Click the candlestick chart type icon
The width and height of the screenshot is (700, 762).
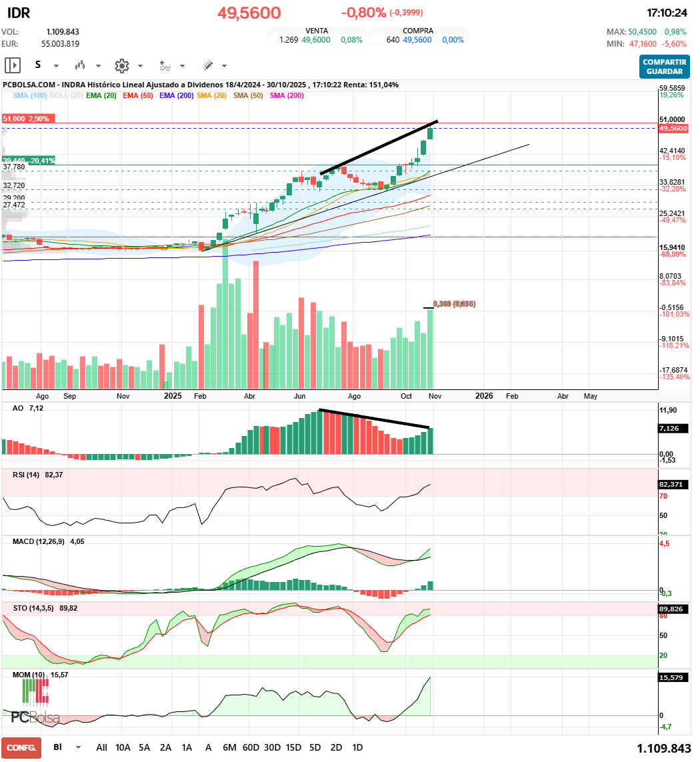tap(81, 65)
